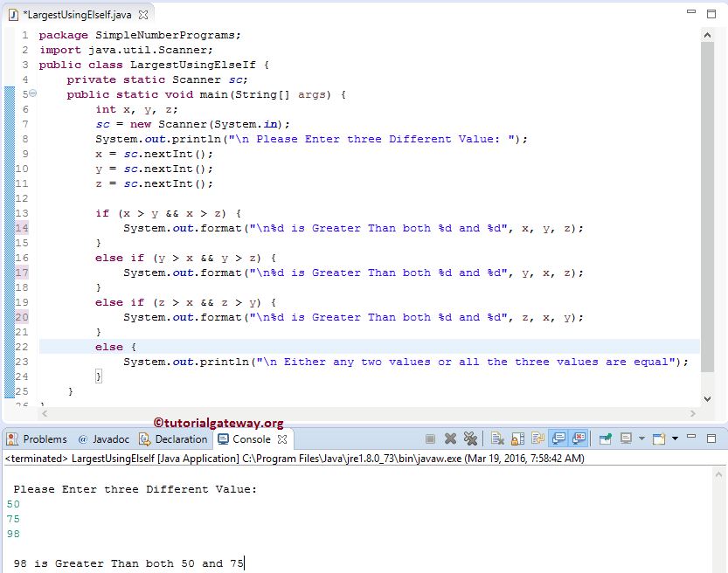Toggle Show Console When Standard Out Changes
The height and width of the screenshot is (573, 728).
click(557, 438)
